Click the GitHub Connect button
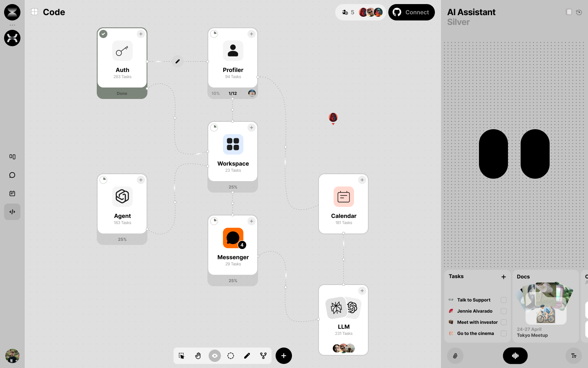The image size is (588, 368). coord(411,12)
